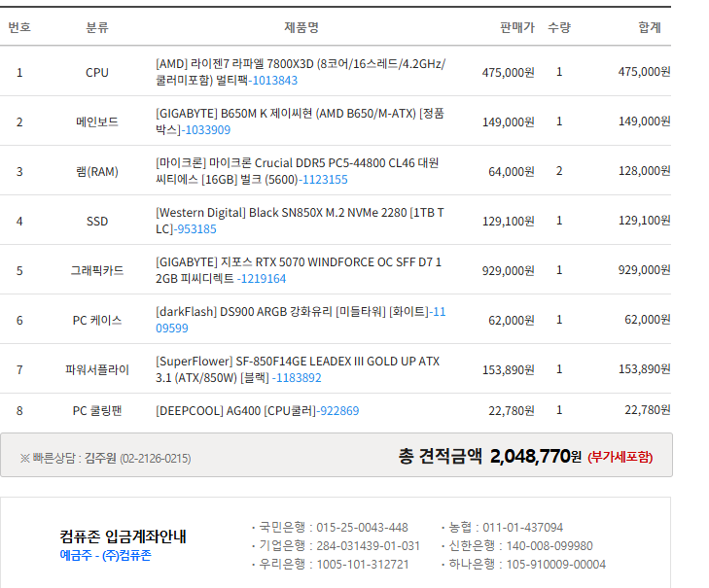Image resolution: width=709 pixels, height=588 pixels.
Task: Click the total 2,048,770원 amount
Action: [536, 457]
